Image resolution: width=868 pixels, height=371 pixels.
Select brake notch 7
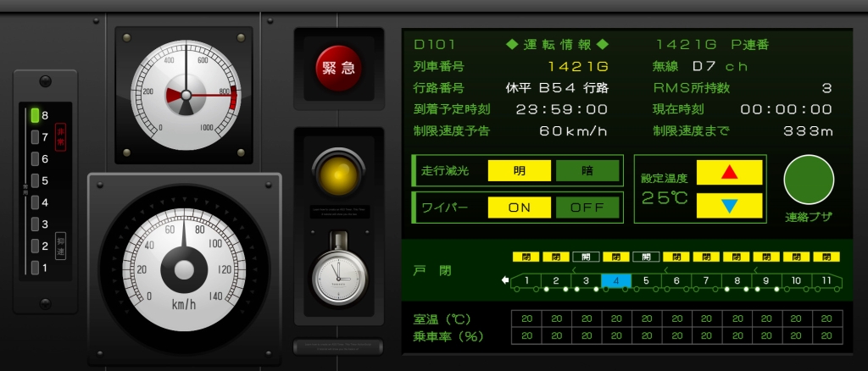click(35, 137)
